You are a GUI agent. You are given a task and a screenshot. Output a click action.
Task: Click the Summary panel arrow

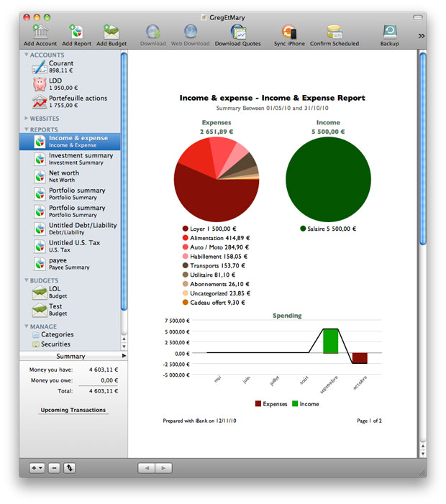[x=124, y=356]
